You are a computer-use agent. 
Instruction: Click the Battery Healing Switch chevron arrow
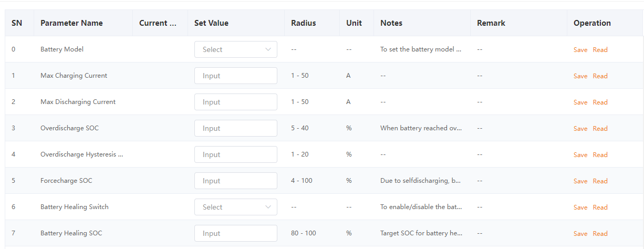click(268, 207)
